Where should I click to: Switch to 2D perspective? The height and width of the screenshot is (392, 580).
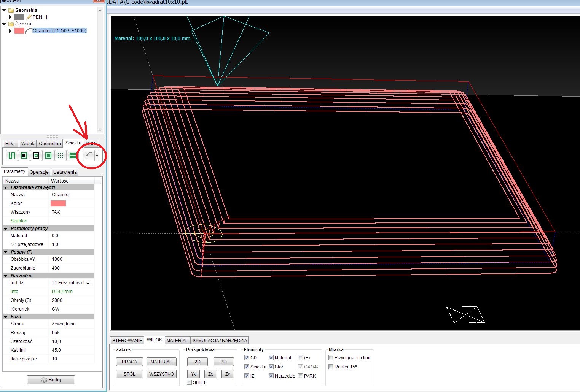click(x=197, y=362)
